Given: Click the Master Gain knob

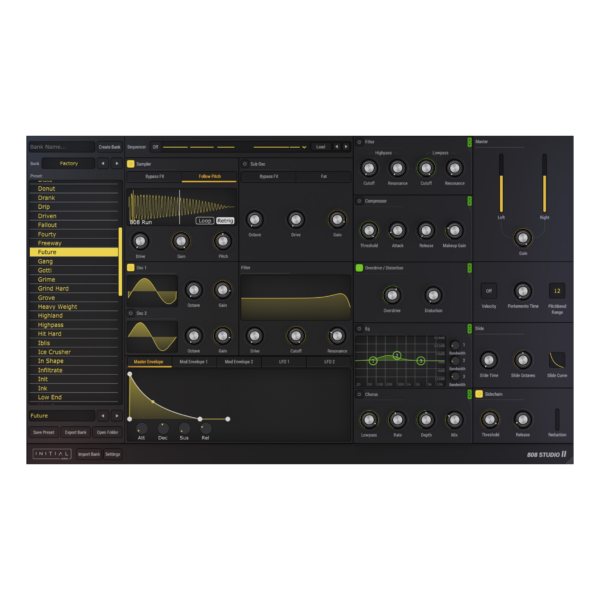Looking at the screenshot, I should pyautogui.click(x=523, y=238).
